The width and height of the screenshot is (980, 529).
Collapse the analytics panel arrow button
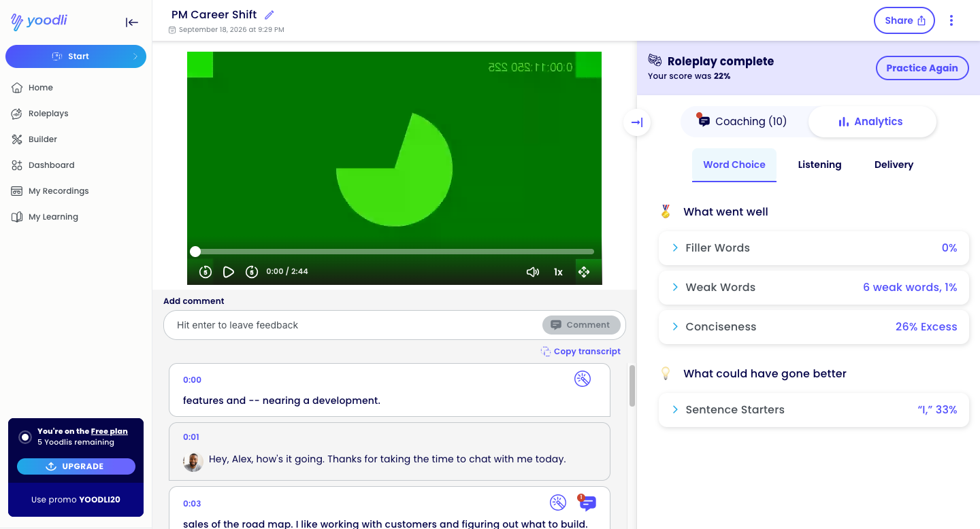(x=637, y=122)
